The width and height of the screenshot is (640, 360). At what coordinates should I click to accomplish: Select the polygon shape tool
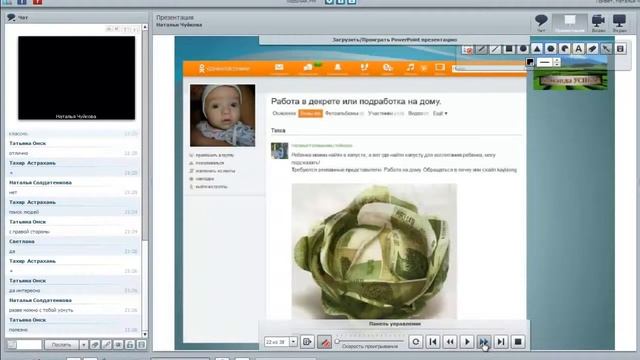click(x=551, y=49)
